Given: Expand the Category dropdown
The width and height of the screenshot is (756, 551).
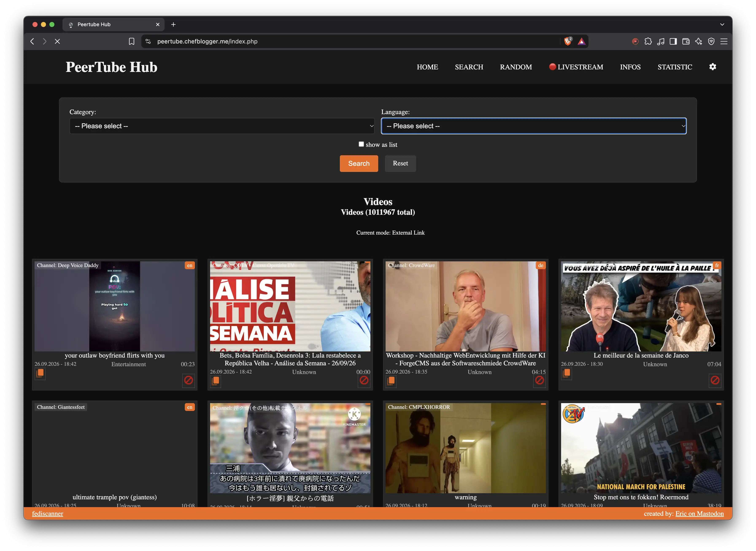Looking at the screenshot, I should coord(222,126).
